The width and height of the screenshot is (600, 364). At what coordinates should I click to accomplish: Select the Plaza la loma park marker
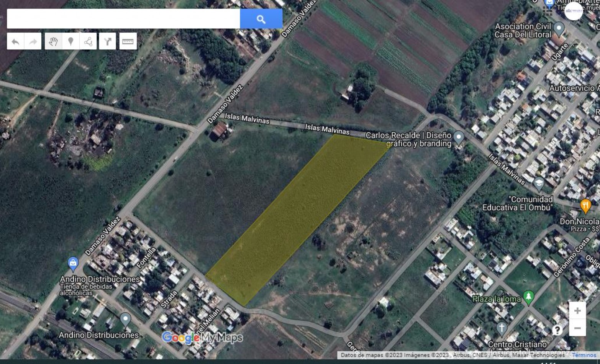528,297
